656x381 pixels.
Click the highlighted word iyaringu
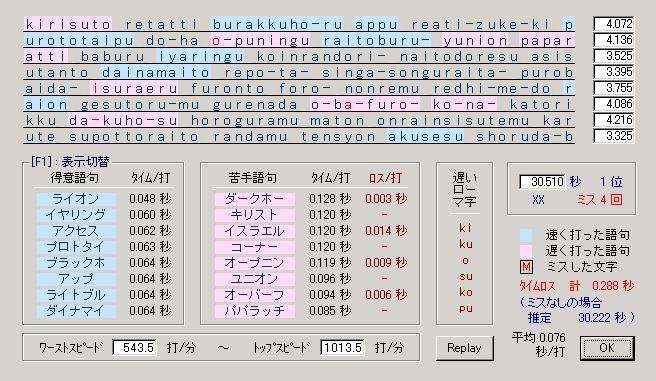200,56
